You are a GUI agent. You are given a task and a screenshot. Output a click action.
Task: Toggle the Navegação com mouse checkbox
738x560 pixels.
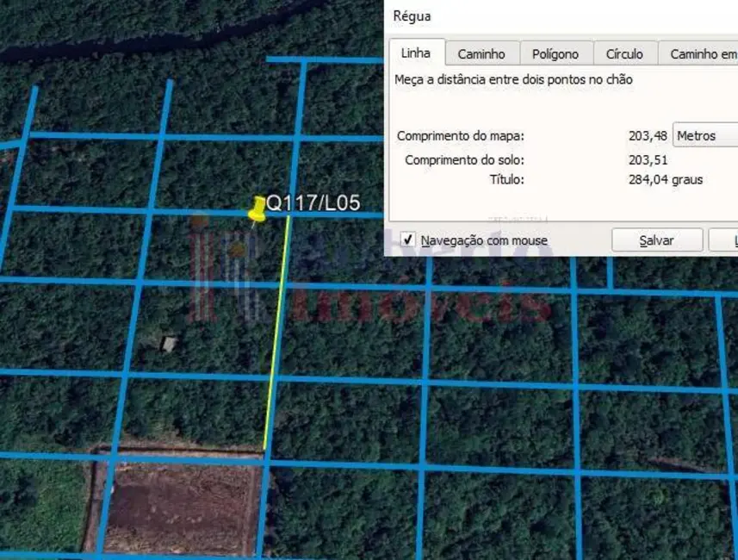pos(407,240)
